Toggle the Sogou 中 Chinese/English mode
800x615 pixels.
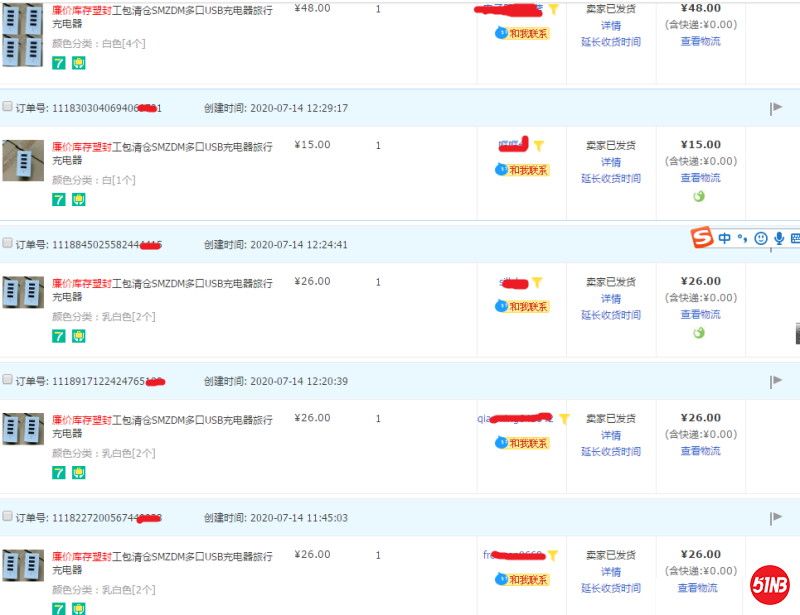724,239
